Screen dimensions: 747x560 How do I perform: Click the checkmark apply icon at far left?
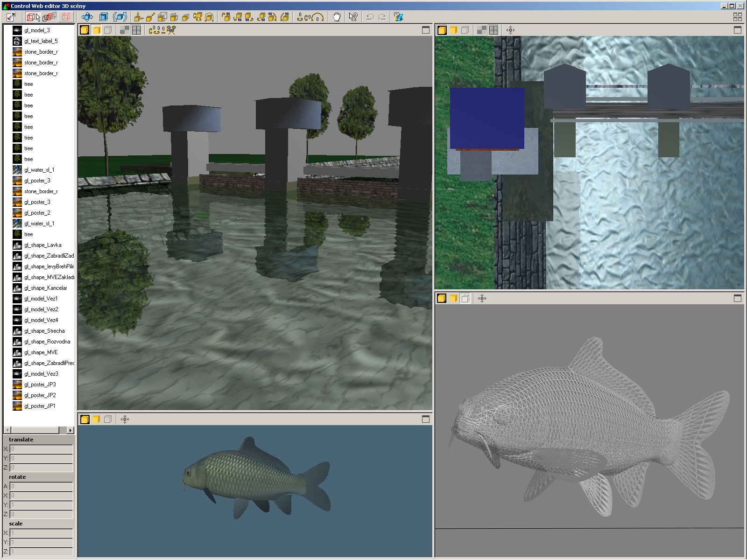11,17
